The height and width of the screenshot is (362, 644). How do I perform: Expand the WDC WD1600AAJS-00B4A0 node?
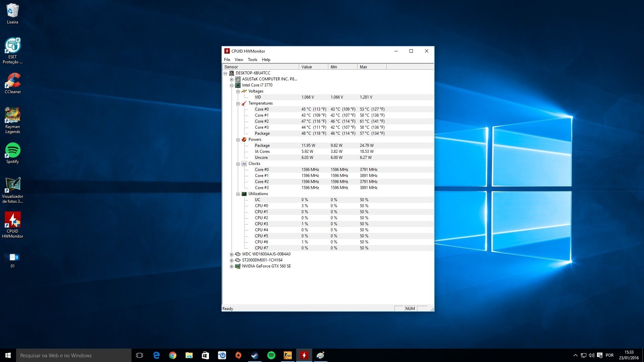click(231, 254)
